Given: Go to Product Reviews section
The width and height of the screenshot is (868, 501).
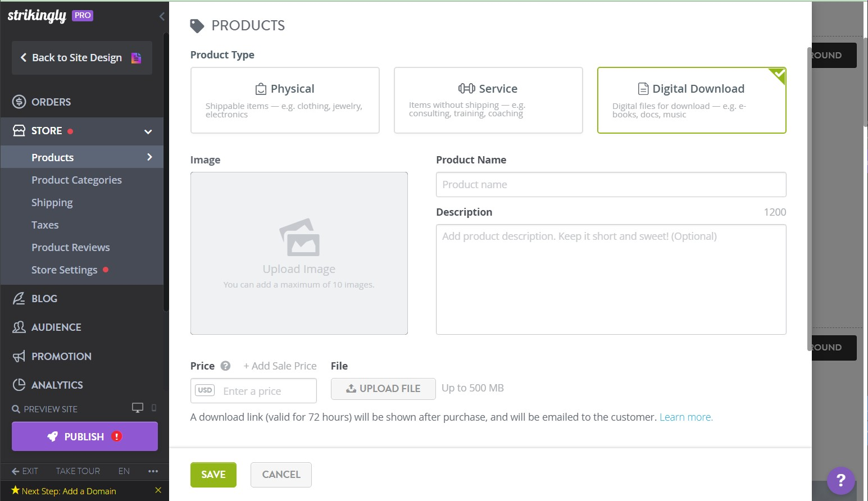Looking at the screenshot, I should click(x=70, y=247).
